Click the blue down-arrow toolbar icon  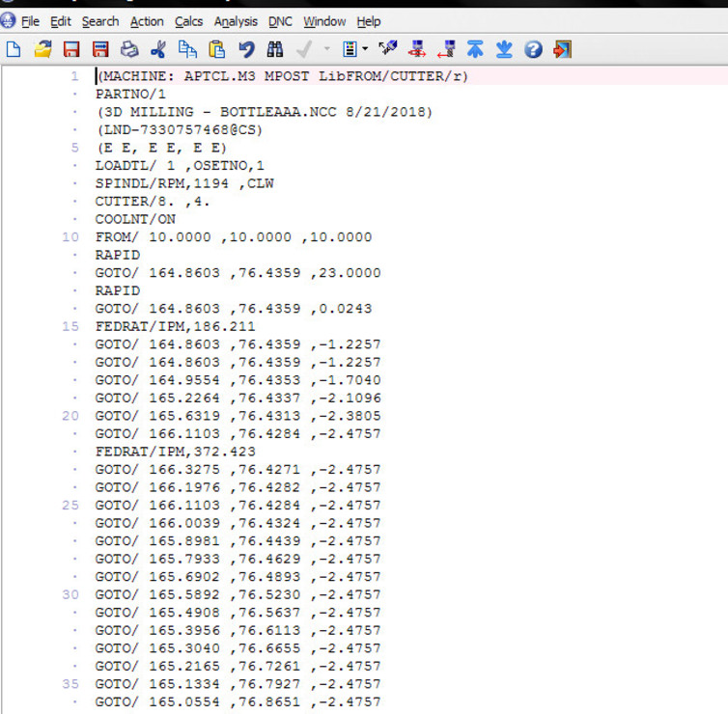click(x=504, y=49)
